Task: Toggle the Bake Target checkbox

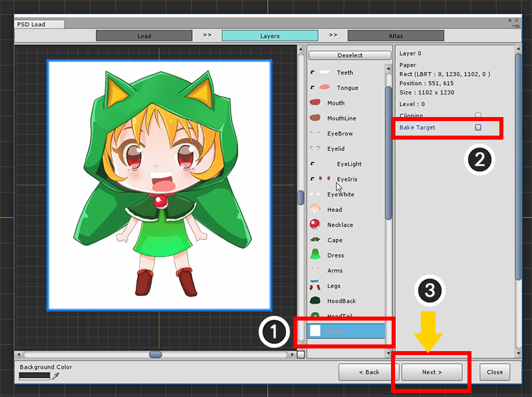Action: [x=478, y=127]
